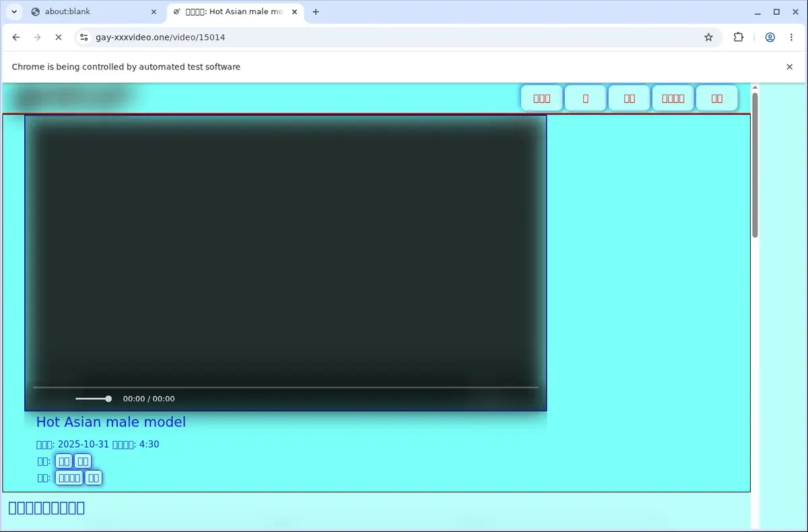This screenshot has width=808, height=532.
Task: Open the single-character navigation menu button
Action: tap(585, 98)
